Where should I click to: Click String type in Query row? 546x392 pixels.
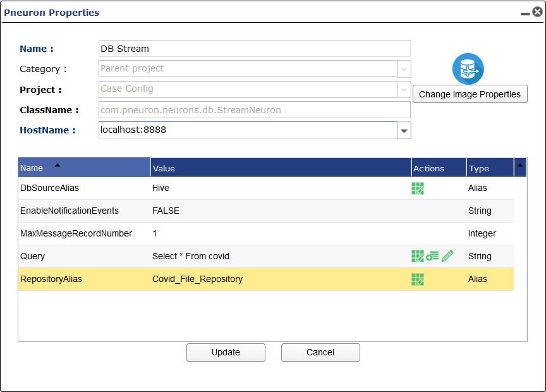[480, 257]
